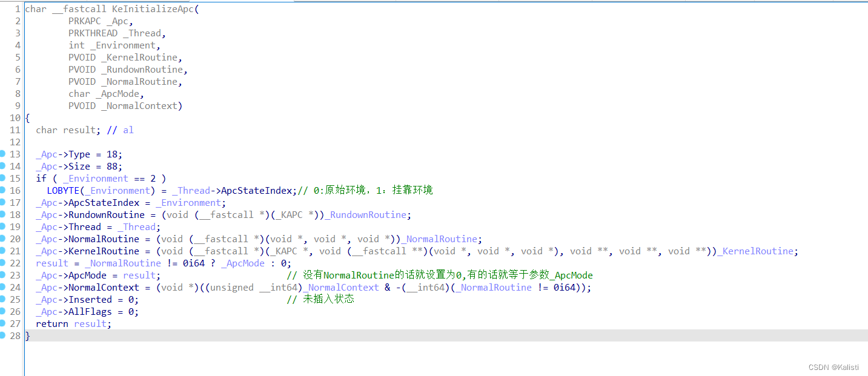Click value 88 on line 14
This screenshot has width=868, height=376.
112,167
